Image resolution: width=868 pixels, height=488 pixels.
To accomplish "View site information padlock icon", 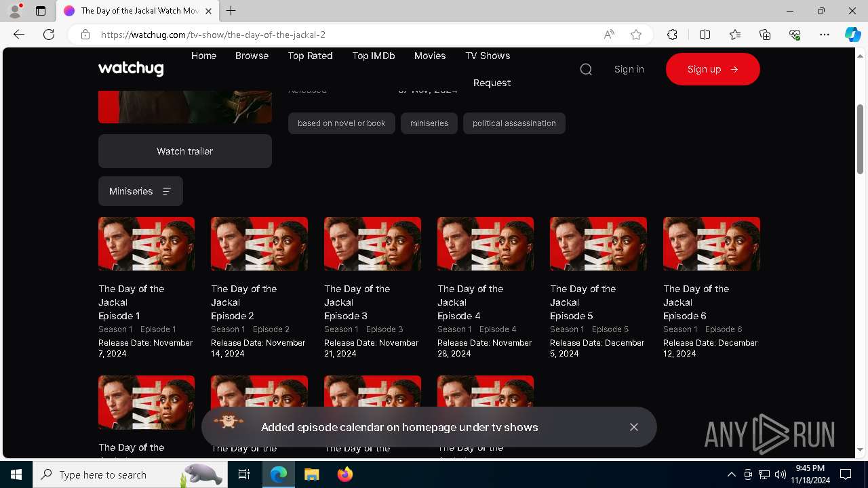I will [x=85, y=35].
